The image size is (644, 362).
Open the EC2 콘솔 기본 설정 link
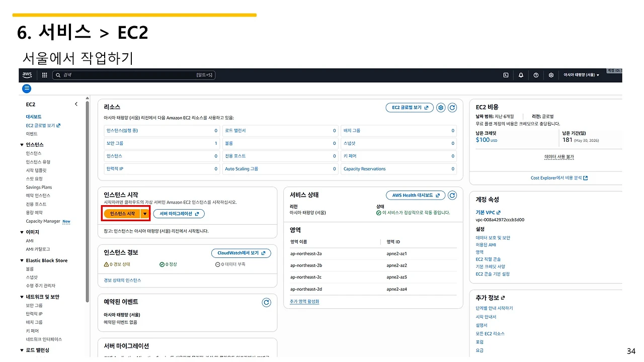tap(493, 274)
